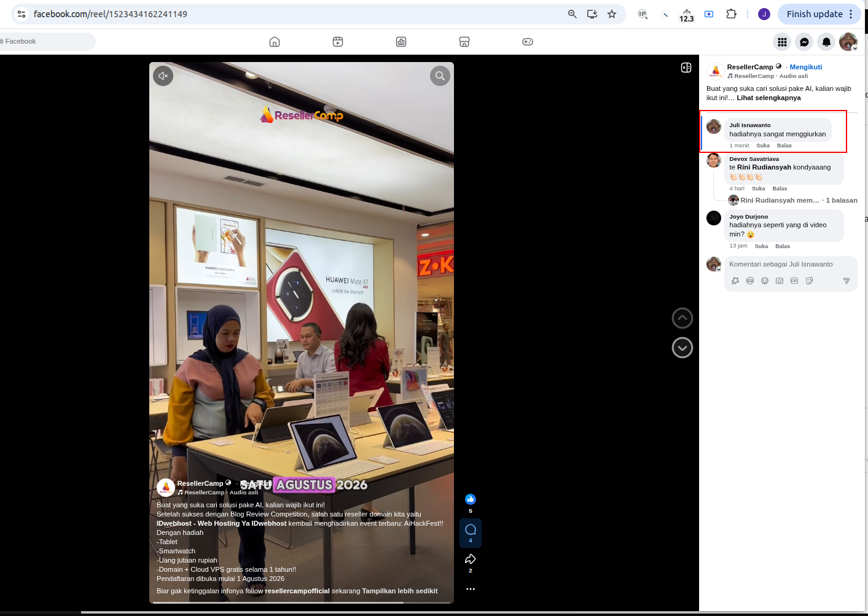The width and height of the screenshot is (868, 616).
Task: Open the IP lookup extension
Action: point(643,14)
